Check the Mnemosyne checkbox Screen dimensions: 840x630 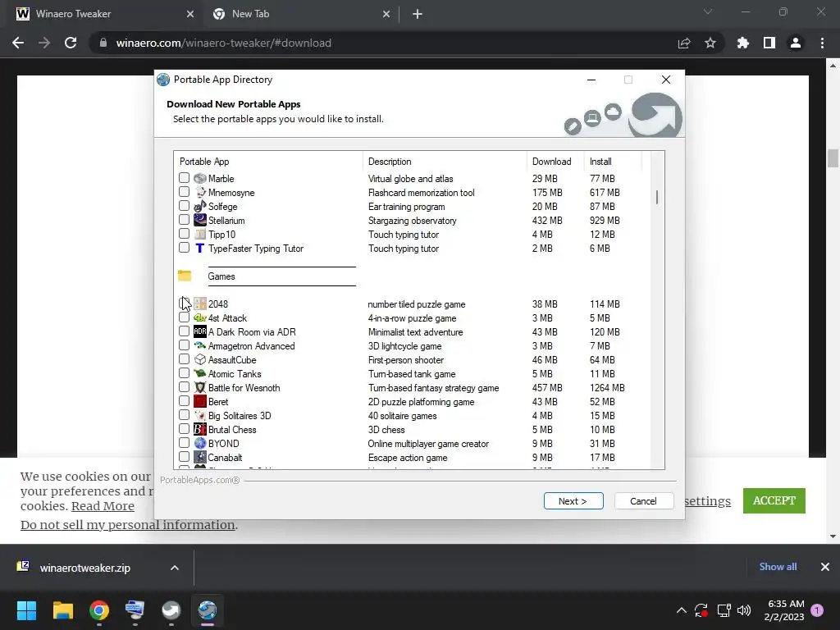click(185, 191)
